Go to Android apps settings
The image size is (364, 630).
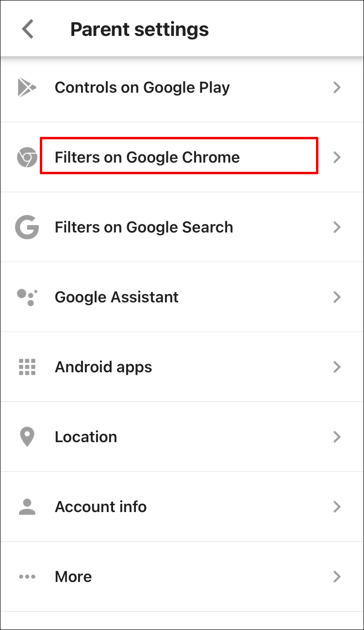[x=103, y=367]
